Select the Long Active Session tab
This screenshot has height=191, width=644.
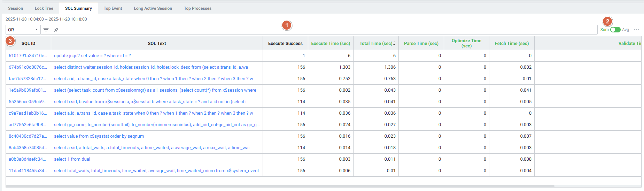pyautogui.click(x=153, y=8)
